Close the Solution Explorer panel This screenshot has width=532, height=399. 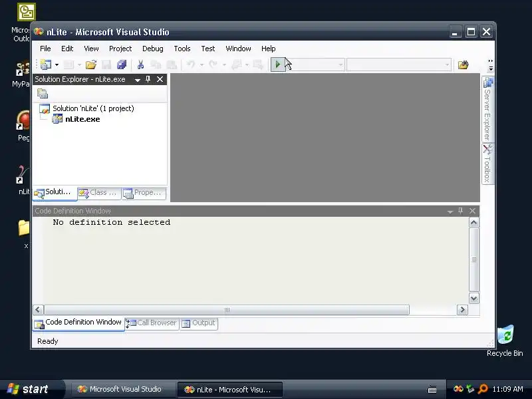[x=160, y=79]
